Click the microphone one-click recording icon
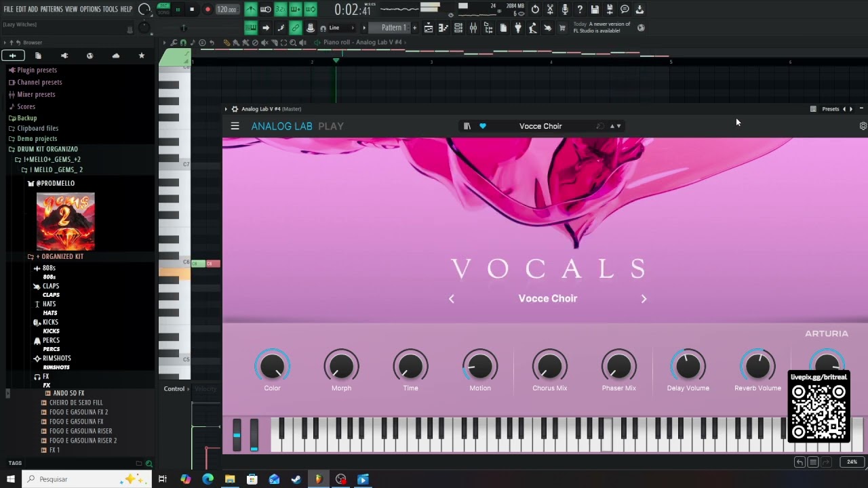 565,9
